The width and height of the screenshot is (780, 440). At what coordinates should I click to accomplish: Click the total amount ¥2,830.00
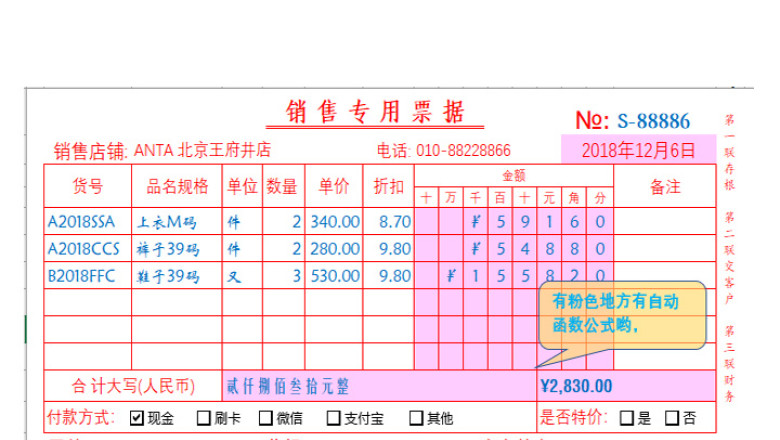pyautogui.click(x=576, y=386)
